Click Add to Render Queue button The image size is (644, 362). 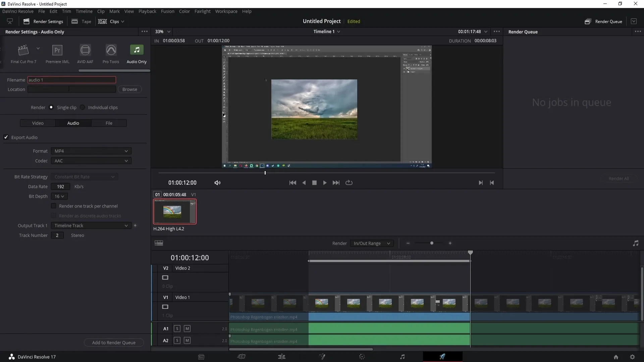(x=114, y=343)
